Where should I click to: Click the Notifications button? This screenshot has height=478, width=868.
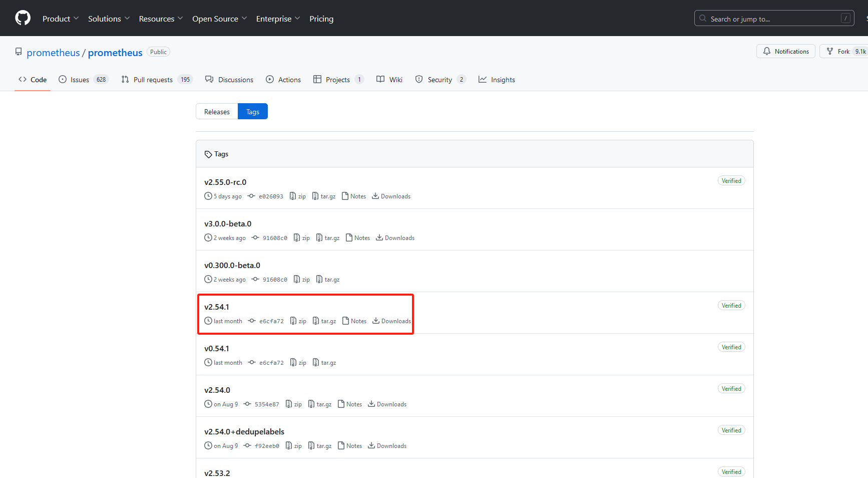point(785,51)
